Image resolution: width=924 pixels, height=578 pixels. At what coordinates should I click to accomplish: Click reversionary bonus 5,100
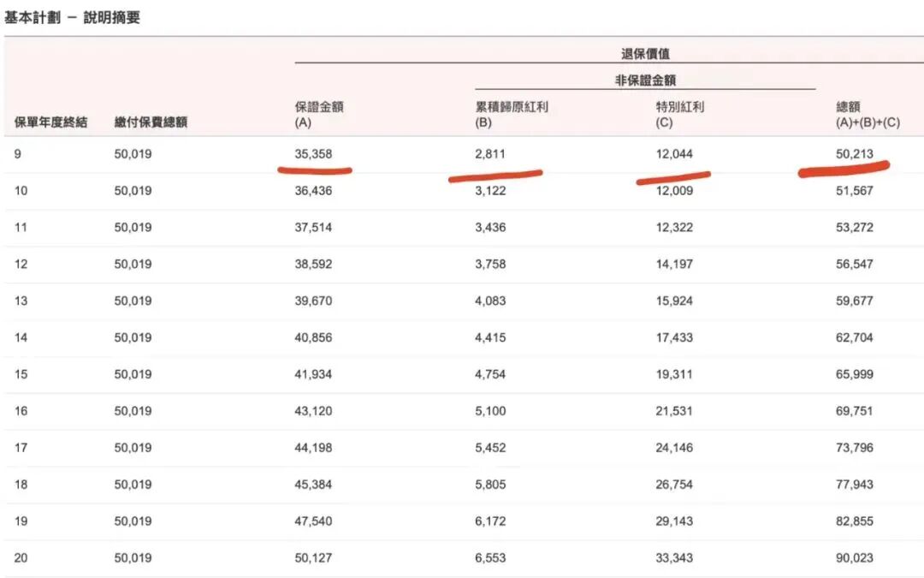click(490, 410)
